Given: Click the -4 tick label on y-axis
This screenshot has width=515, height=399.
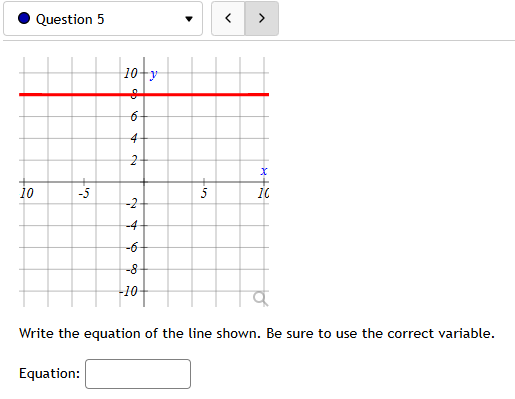Looking at the screenshot, I should pyautogui.click(x=132, y=226).
